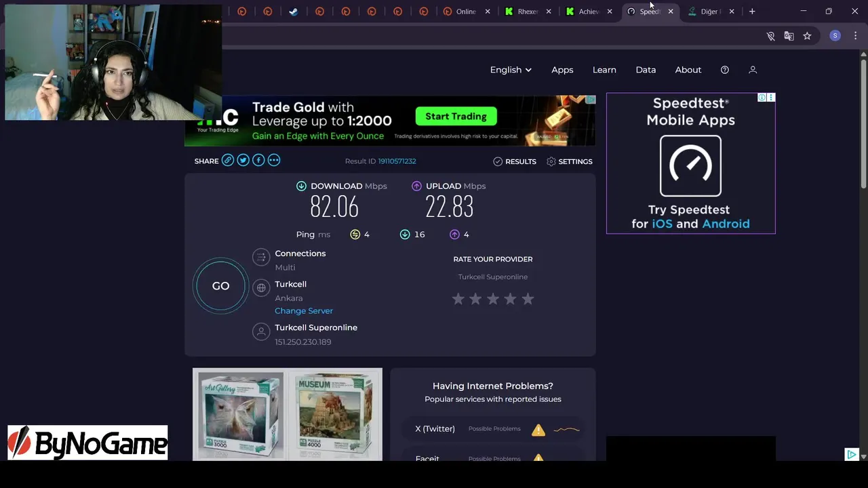Share the result on Twitter icon

[x=243, y=161]
